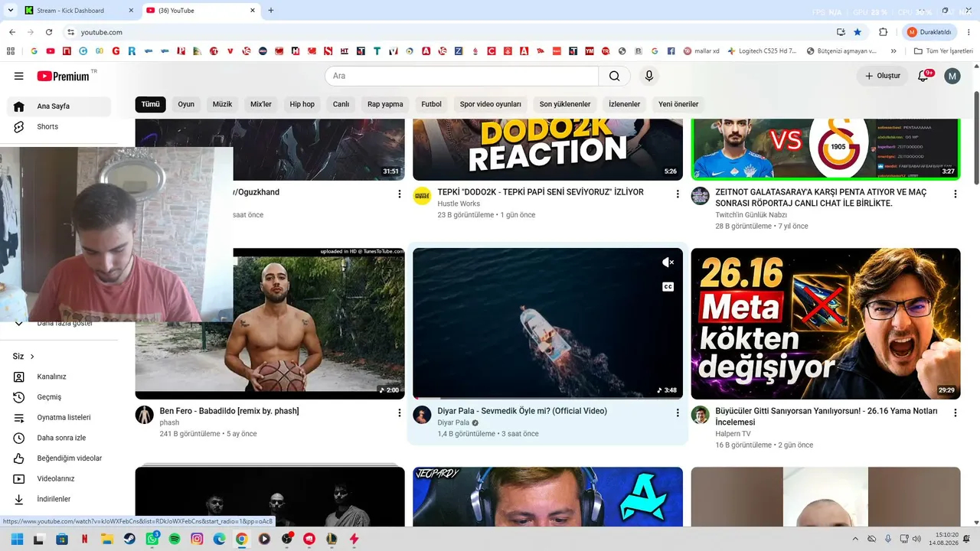Open more options for Halpern TV video
The image size is (980, 551).
click(x=955, y=413)
